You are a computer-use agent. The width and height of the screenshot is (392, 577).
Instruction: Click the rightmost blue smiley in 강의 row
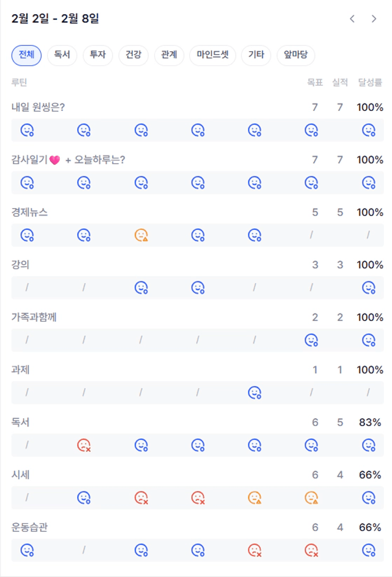[368, 288]
